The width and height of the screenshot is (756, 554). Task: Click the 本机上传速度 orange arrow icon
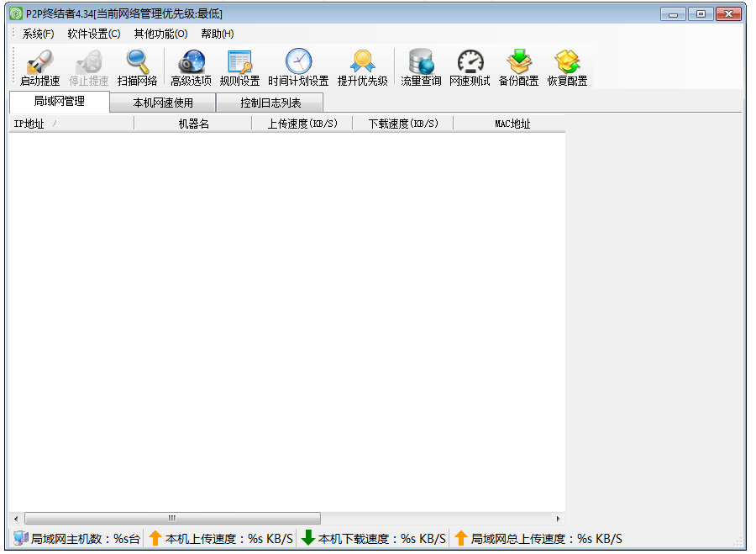click(x=155, y=537)
